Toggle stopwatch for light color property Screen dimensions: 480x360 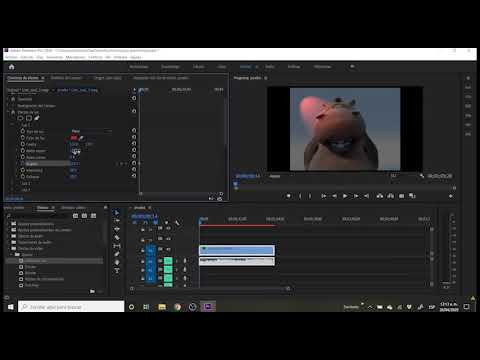(x=23, y=138)
